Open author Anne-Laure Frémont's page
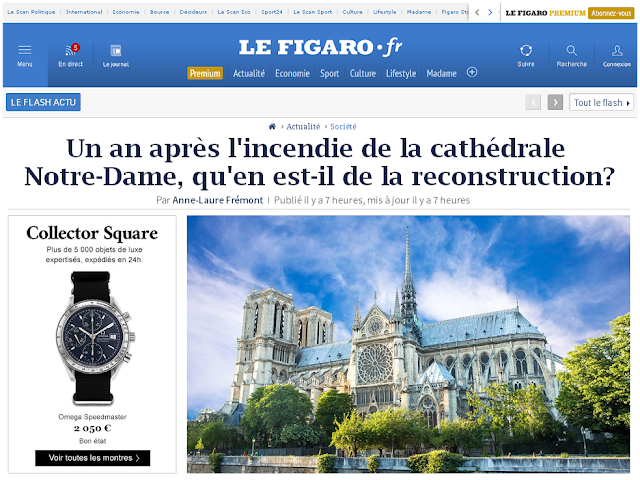Screen dimensions: 640x480 click(218, 200)
